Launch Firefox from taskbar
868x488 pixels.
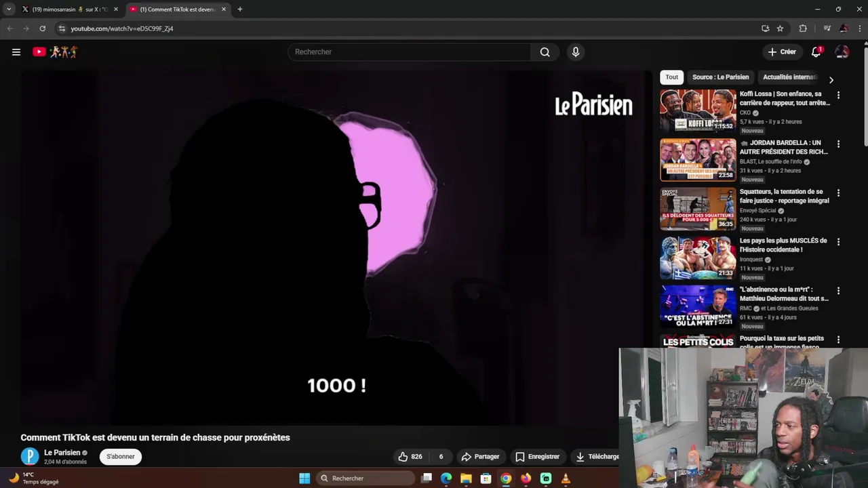tap(526, 479)
